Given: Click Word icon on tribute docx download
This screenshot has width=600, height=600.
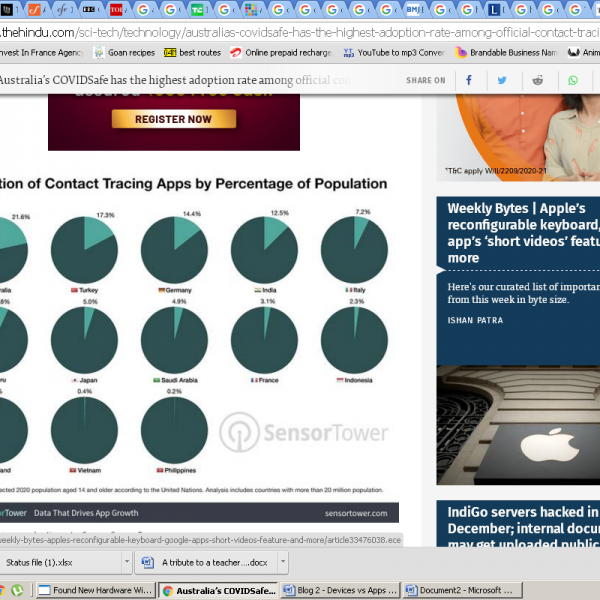Looking at the screenshot, I should (x=147, y=562).
